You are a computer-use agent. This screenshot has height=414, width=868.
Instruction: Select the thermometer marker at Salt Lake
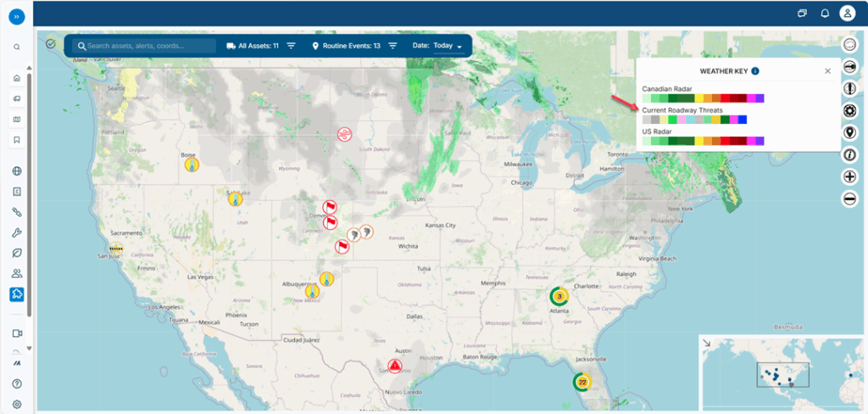click(236, 199)
